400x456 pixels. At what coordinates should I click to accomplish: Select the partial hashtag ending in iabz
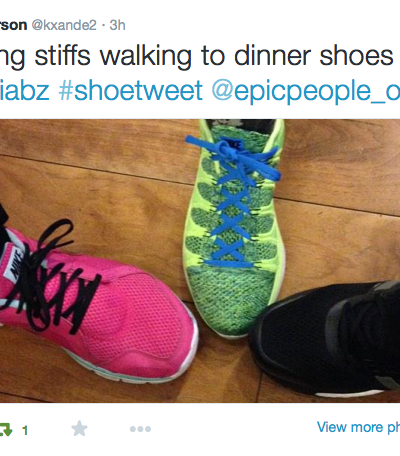click(x=25, y=90)
